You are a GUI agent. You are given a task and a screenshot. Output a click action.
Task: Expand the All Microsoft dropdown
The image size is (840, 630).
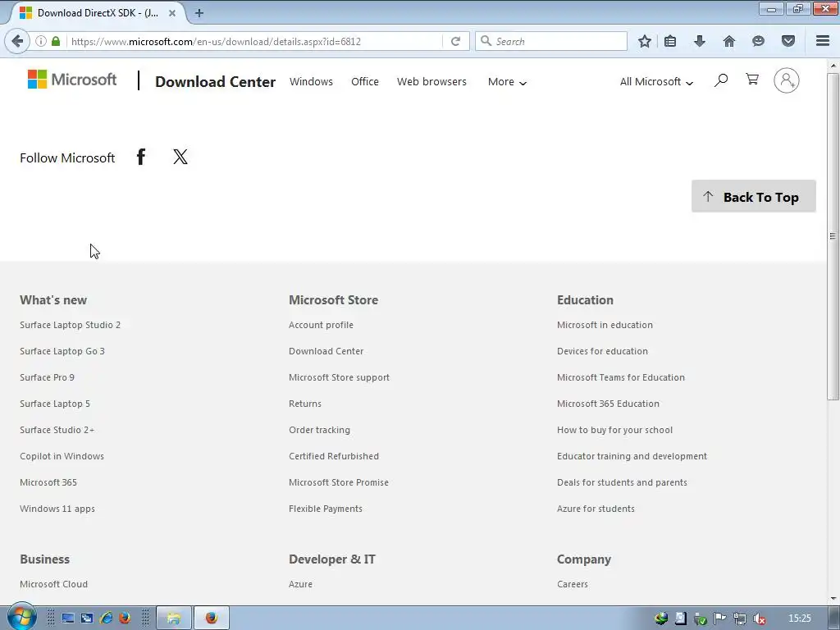[x=656, y=82]
